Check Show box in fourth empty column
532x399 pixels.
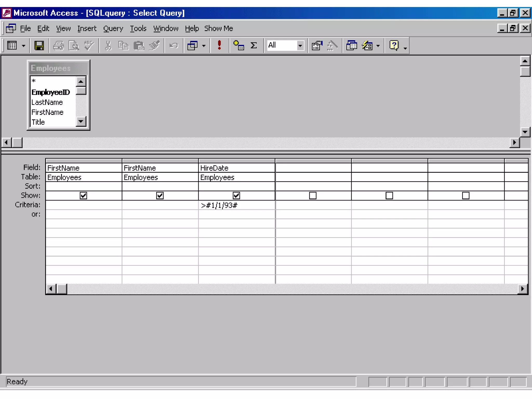(x=313, y=195)
